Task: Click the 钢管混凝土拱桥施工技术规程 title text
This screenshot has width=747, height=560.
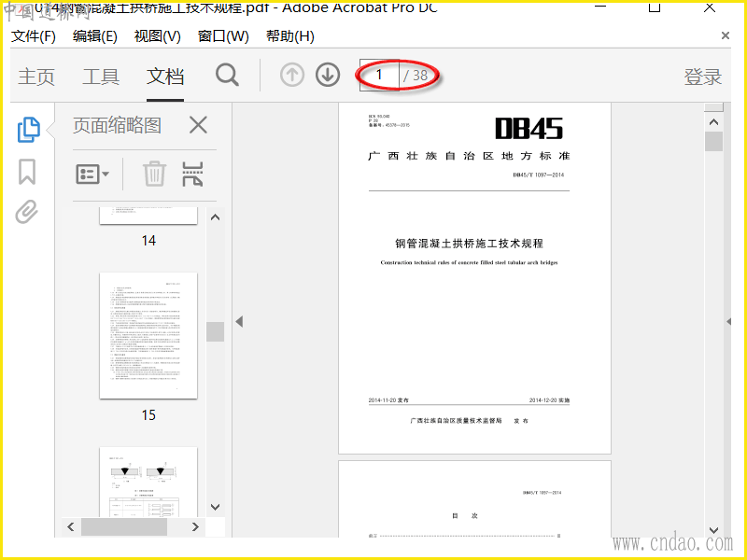Action: coord(470,244)
